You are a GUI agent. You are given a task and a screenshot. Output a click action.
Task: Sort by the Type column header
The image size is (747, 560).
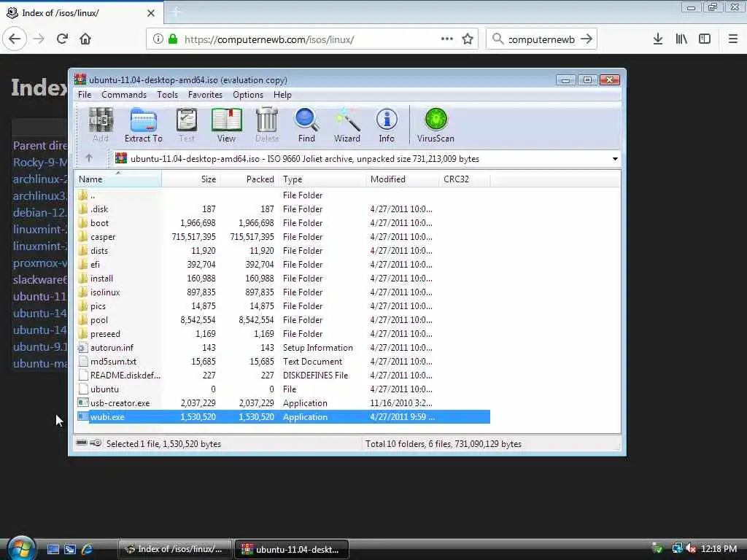pos(322,179)
